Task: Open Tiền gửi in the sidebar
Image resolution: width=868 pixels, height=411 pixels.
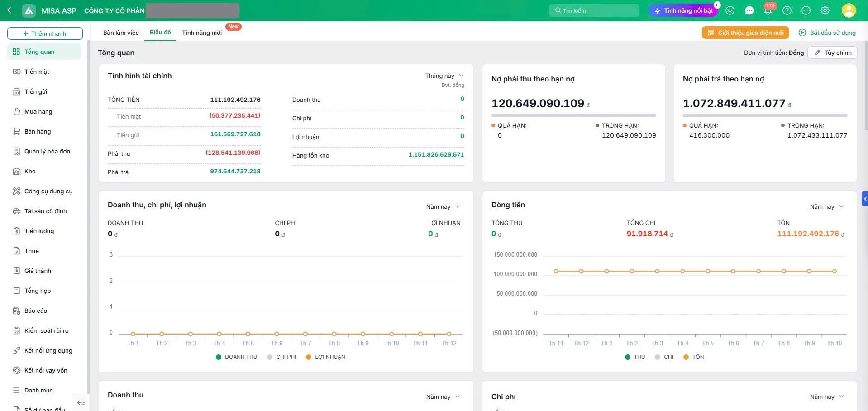Action: [x=44, y=91]
